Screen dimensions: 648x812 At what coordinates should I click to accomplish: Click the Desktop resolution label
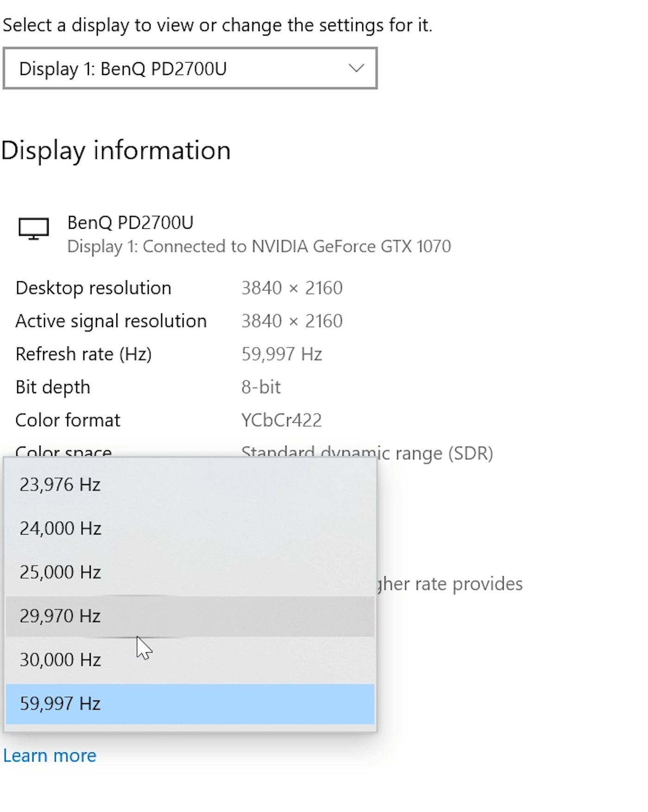(93, 288)
